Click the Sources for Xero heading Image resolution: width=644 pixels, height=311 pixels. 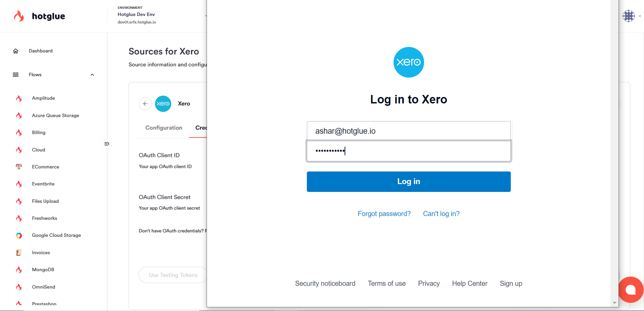[164, 51]
